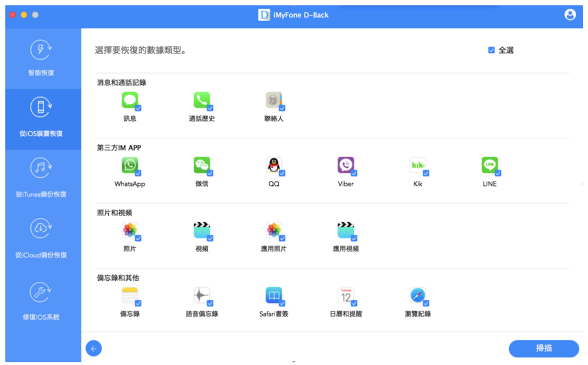Viewport: 588px width, 365px height.
Task: Click the Kik icon
Action: (417, 165)
